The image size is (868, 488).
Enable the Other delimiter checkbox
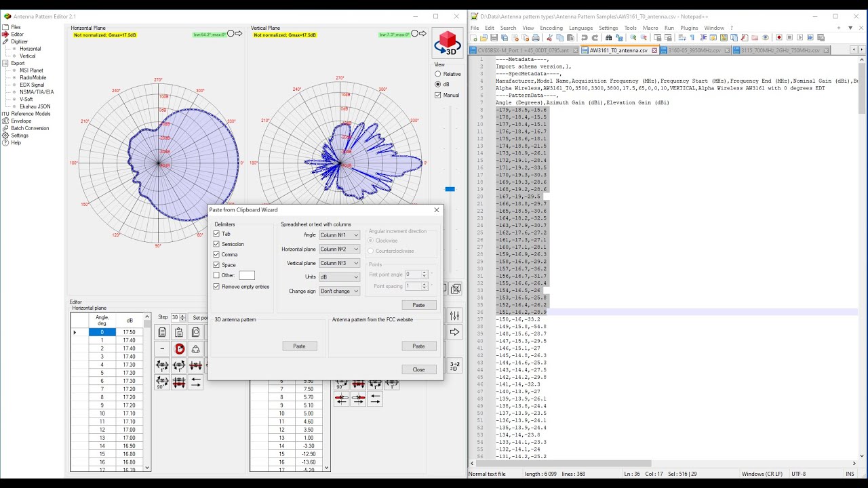(x=216, y=275)
